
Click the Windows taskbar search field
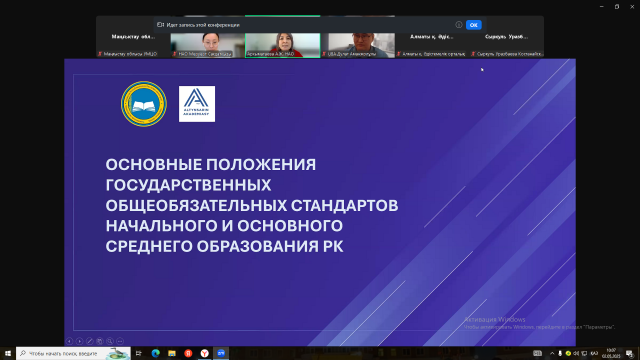[73, 353]
